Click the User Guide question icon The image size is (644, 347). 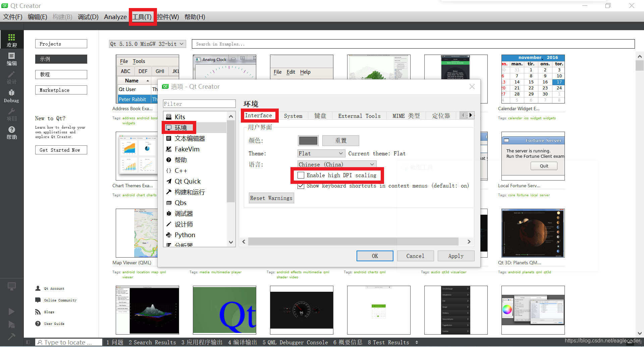point(38,324)
